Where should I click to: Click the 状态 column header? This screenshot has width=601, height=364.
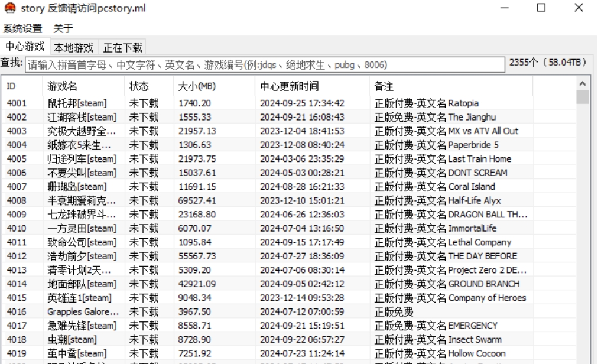[149, 86]
